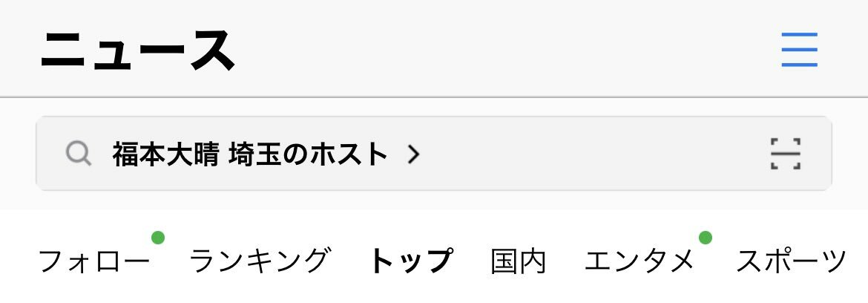Tap the green notification dot on フォロー
The width and height of the screenshot is (868, 303).
[158, 238]
